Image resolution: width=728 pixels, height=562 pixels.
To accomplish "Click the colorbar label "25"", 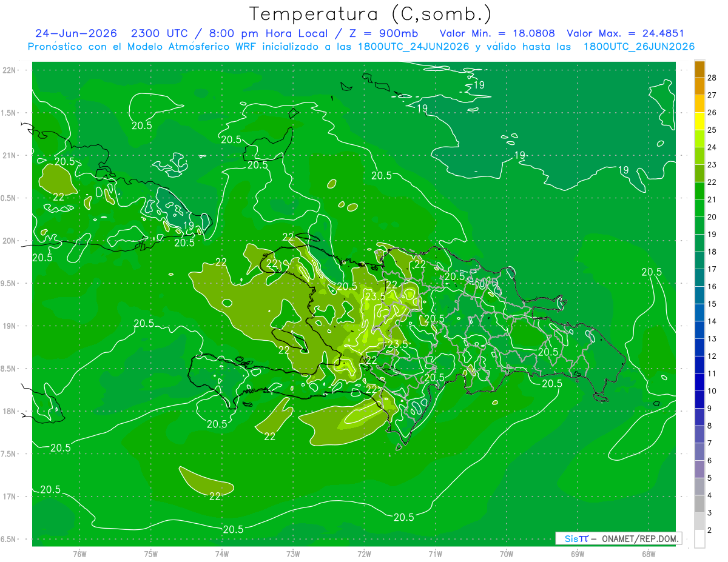I will [x=712, y=130].
